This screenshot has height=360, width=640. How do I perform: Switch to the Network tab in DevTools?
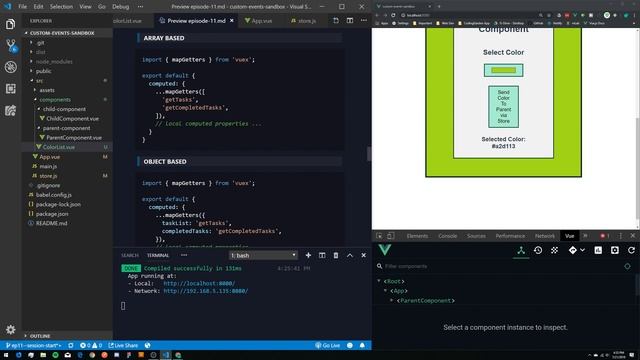tap(544, 236)
